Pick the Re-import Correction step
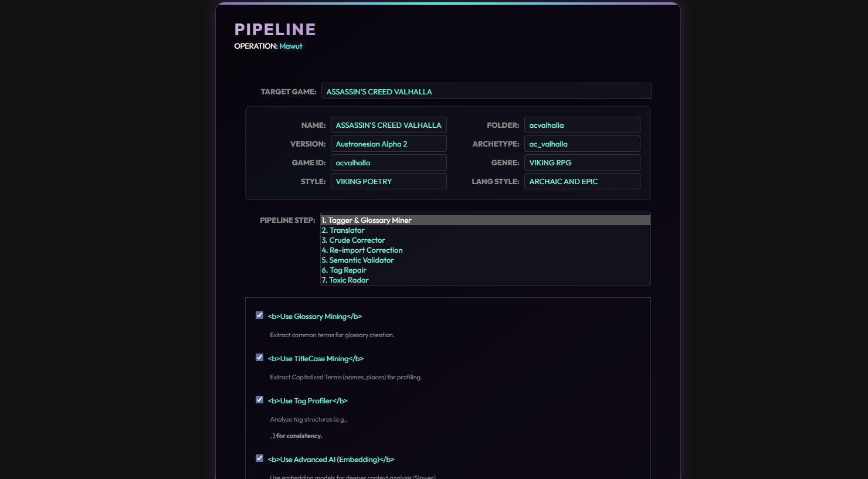 tap(485, 250)
